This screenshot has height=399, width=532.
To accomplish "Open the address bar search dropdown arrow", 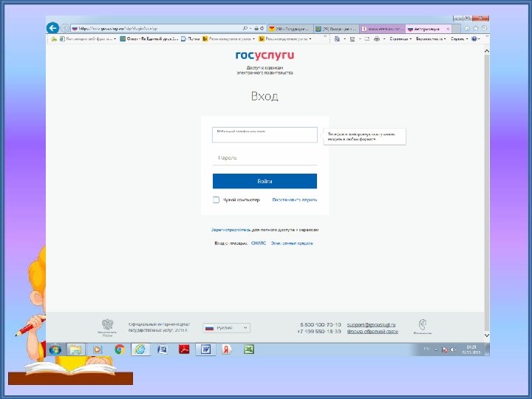I will (250, 29).
